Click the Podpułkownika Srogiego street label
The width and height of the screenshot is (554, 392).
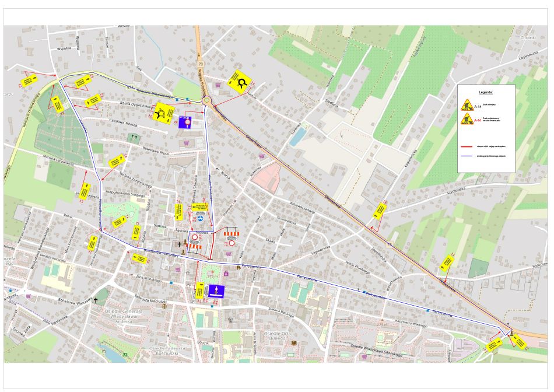tap(125, 194)
